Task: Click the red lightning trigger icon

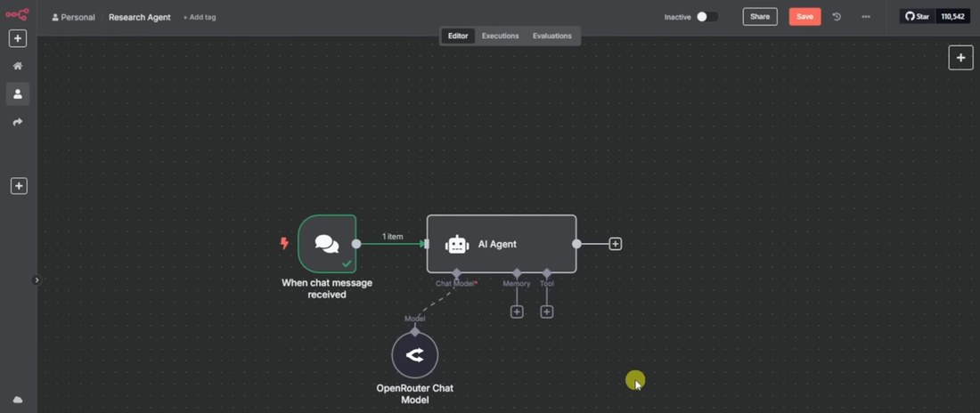Action: point(284,244)
